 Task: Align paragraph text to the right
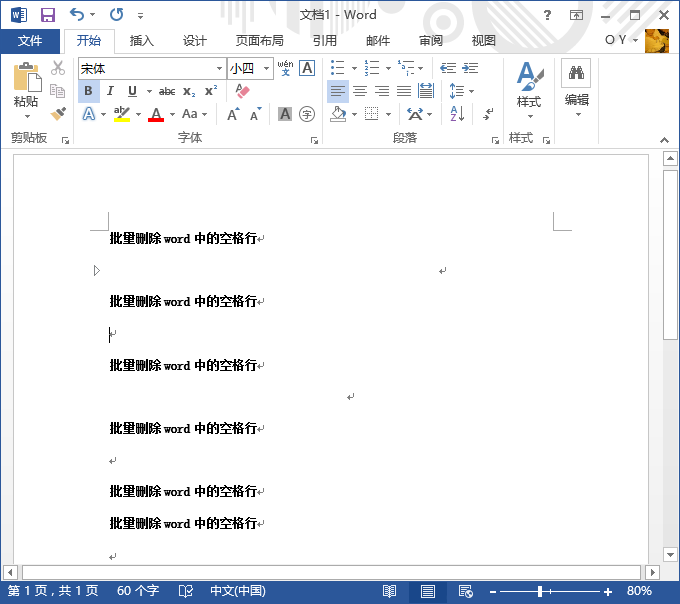point(382,91)
